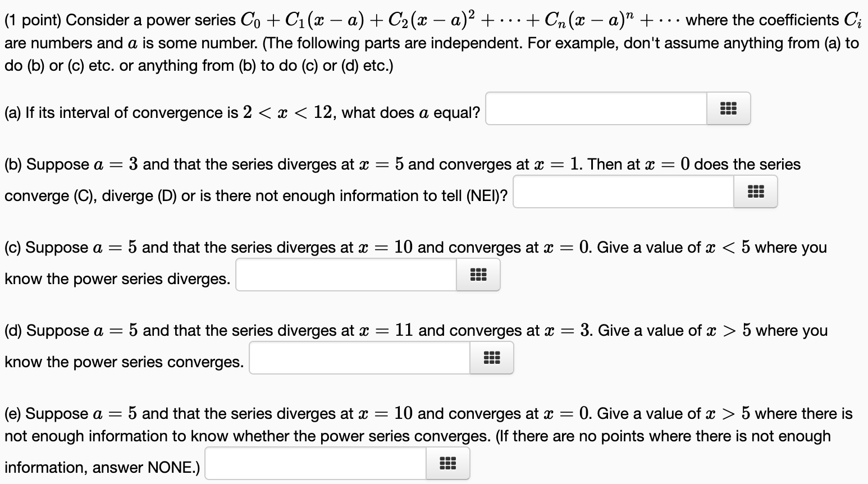Click where you'd enter the value of a

[595, 108]
